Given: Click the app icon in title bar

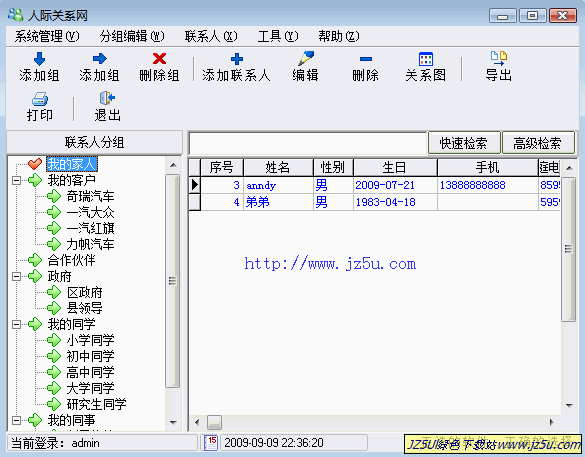Looking at the screenshot, I should [x=16, y=15].
